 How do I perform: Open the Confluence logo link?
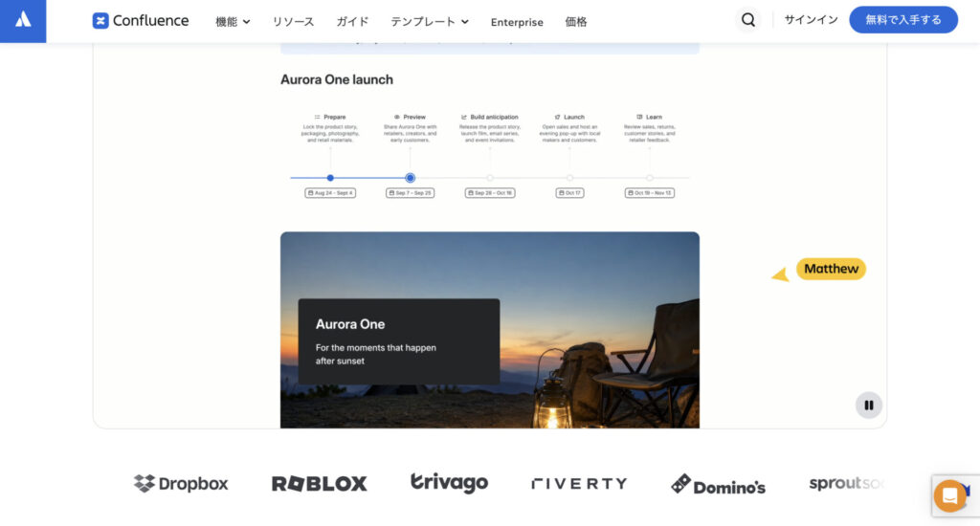(141, 21)
